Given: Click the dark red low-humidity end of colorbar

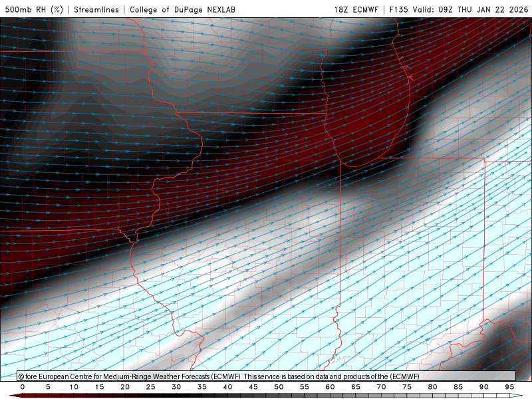Looking at the screenshot, I should click(x=15, y=396).
